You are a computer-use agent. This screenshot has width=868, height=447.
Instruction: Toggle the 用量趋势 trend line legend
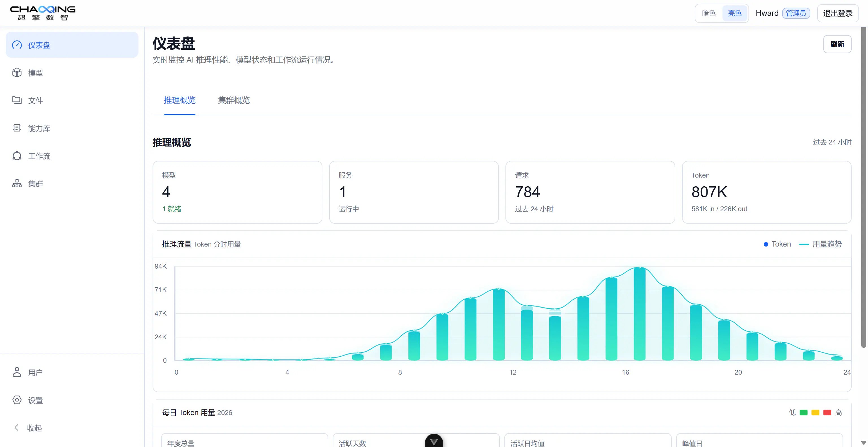[821, 244]
